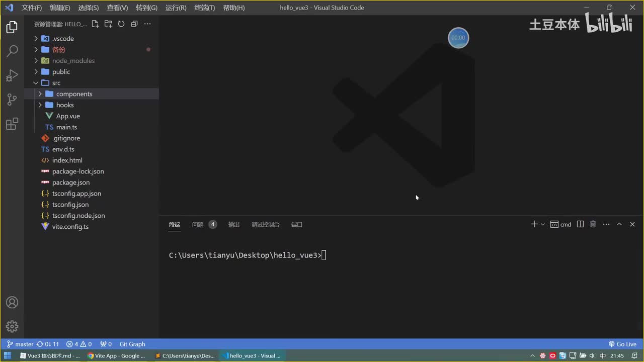
Task: Kill the terminal with the trash icon
Action: pyautogui.click(x=593, y=224)
